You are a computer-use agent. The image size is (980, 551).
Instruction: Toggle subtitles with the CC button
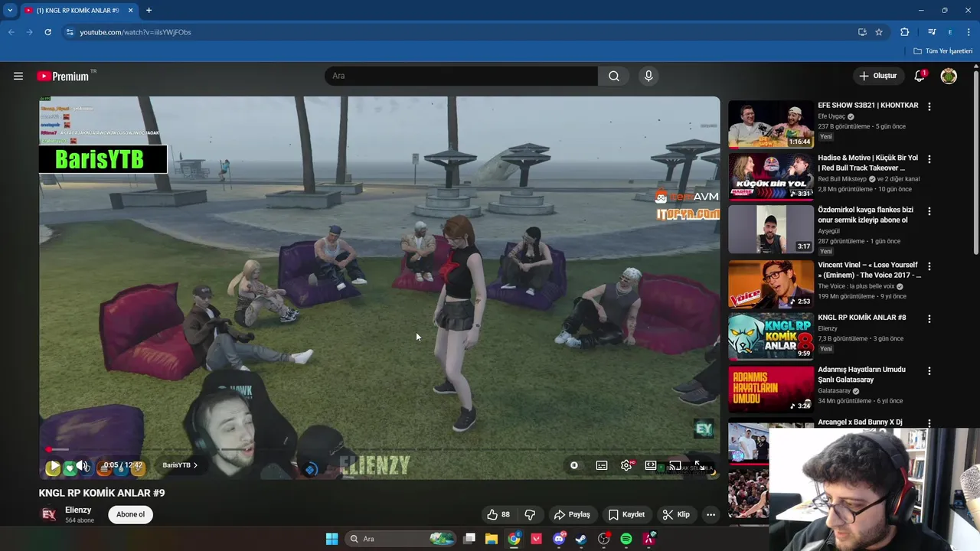coord(602,465)
